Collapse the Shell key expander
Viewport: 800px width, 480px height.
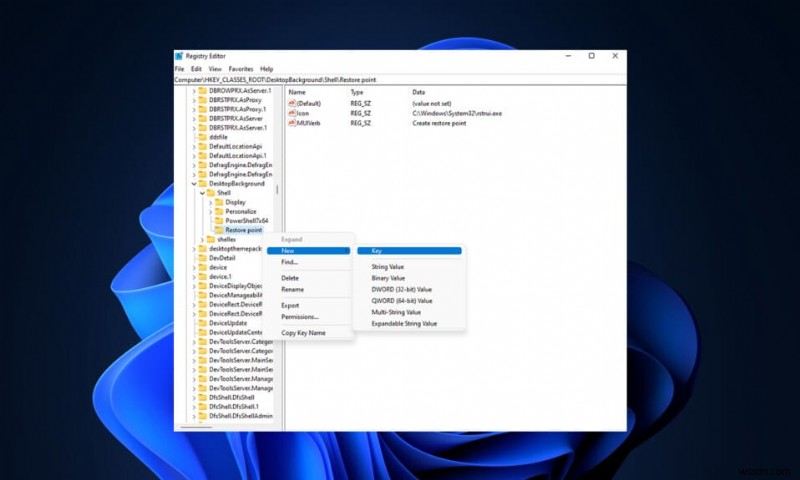202,193
